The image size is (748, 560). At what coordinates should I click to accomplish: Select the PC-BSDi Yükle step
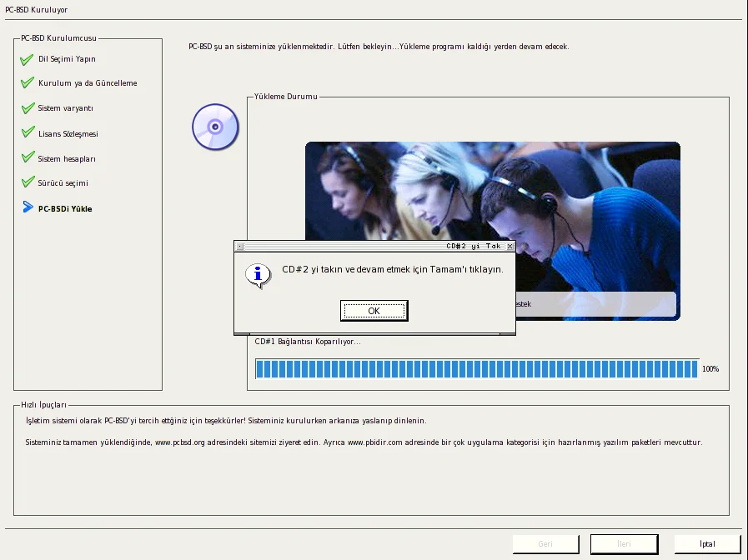[65, 208]
